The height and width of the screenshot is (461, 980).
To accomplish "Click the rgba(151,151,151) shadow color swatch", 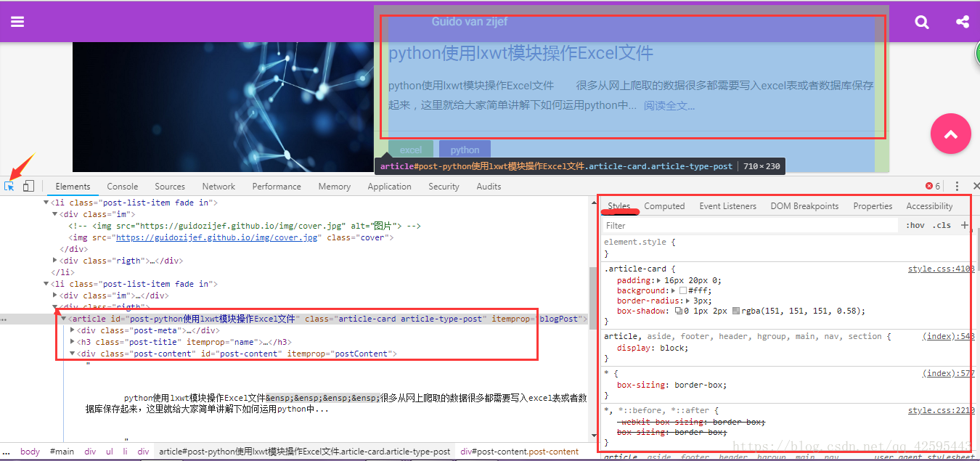I will (x=736, y=311).
